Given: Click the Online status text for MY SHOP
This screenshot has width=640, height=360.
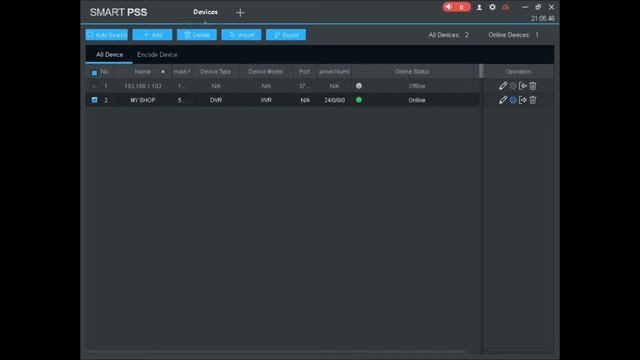Looking at the screenshot, I should coord(417,100).
